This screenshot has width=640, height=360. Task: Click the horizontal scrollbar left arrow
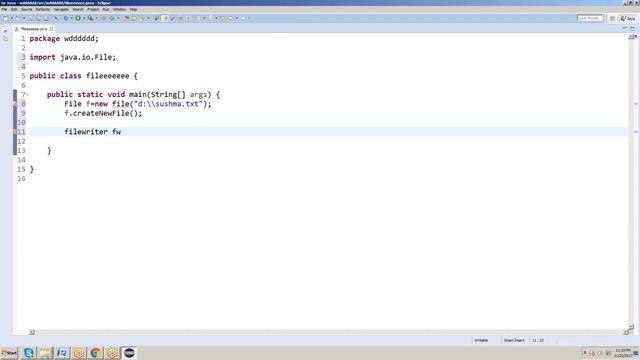tap(32, 332)
